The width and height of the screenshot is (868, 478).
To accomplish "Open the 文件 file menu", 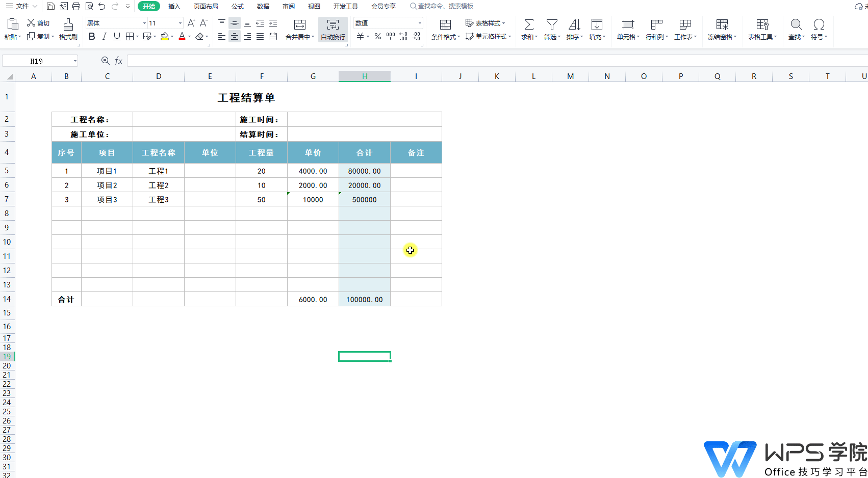I will 21,6.
